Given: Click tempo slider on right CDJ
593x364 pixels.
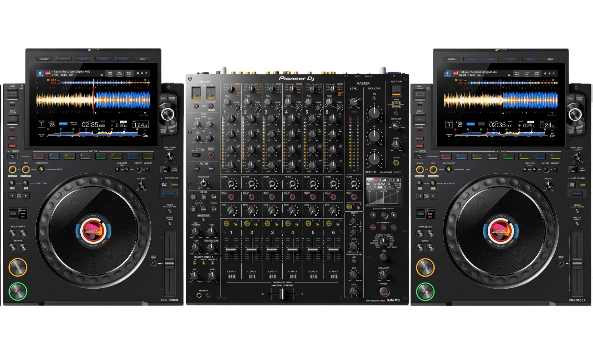Looking at the screenshot, I should [x=577, y=264].
